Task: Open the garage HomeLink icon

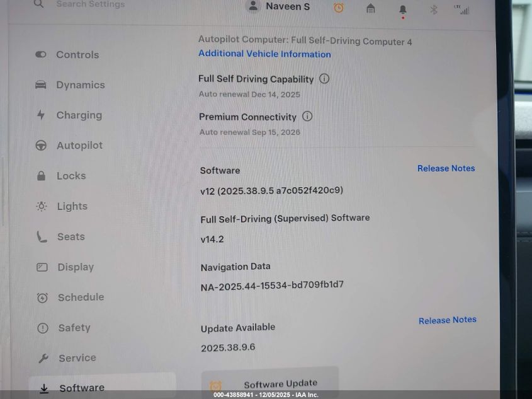Action: point(371,8)
